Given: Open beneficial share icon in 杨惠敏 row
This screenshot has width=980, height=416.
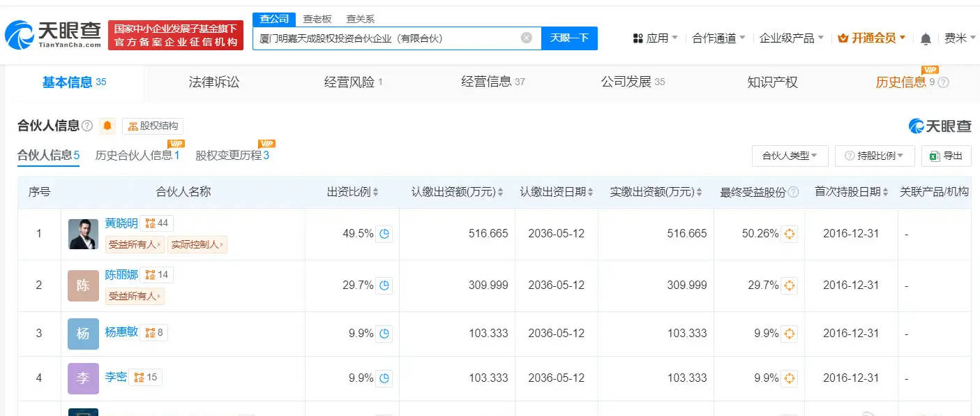Looking at the screenshot, I should pos(790,334).
